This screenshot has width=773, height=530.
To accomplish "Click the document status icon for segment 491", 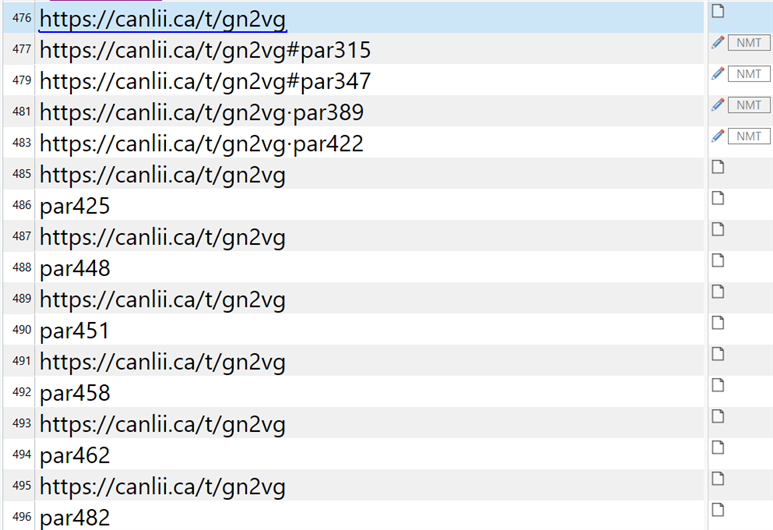I will pos(718,354).
